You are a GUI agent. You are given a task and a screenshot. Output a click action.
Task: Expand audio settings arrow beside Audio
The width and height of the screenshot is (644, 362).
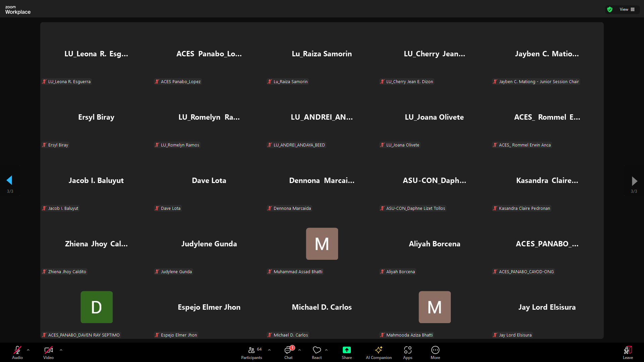(28, 350)
